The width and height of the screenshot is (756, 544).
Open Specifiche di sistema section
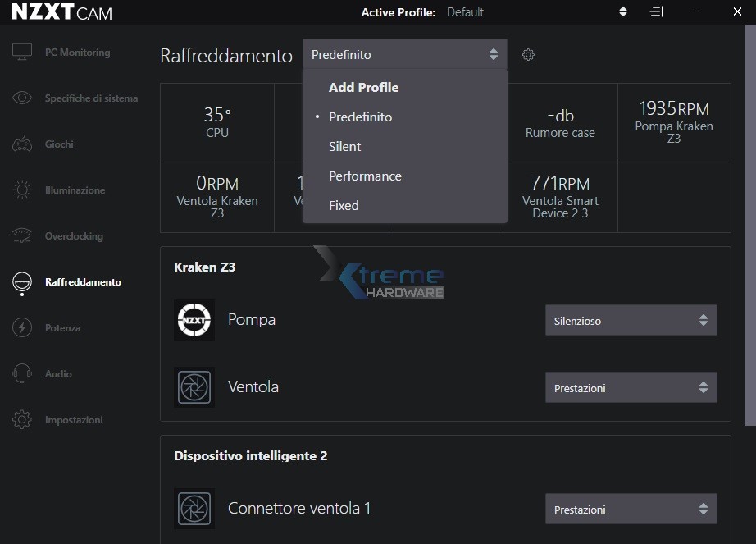(x=91, y=98)
